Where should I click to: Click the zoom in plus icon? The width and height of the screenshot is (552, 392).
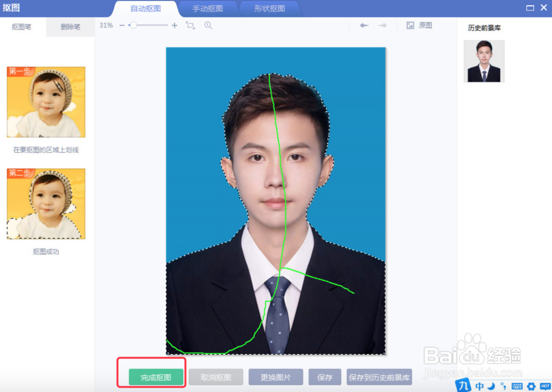coord(174,25)
